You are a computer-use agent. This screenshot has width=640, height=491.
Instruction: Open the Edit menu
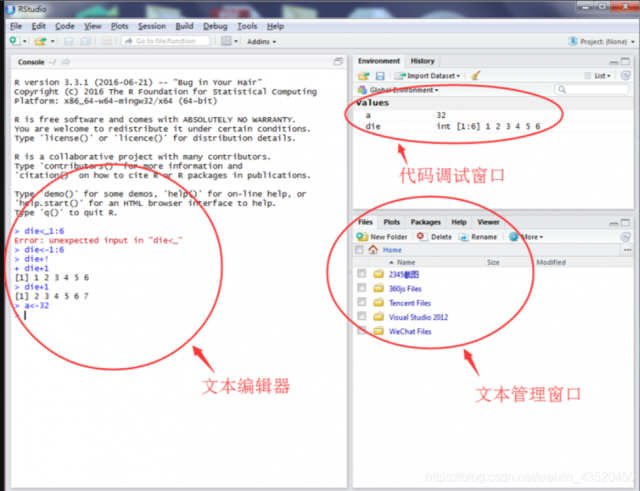(38, 26)
